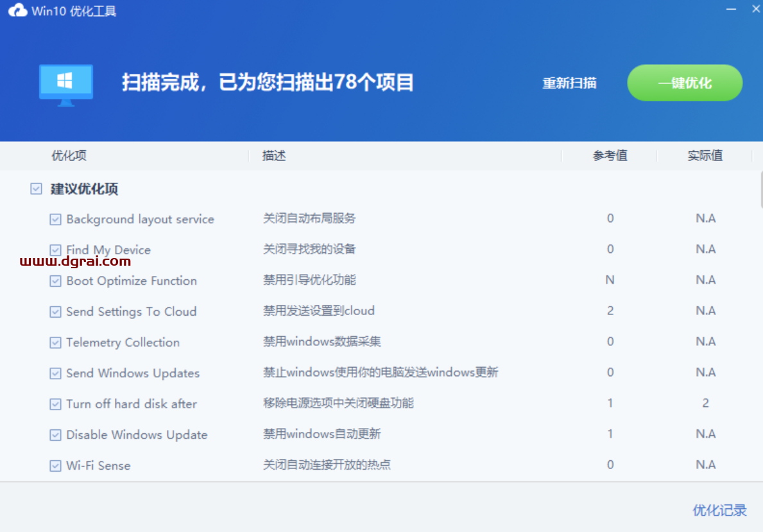Open the 优化记录 optimization history
Image resolution: width=763 pixels, height=532 pixels.
719,510
